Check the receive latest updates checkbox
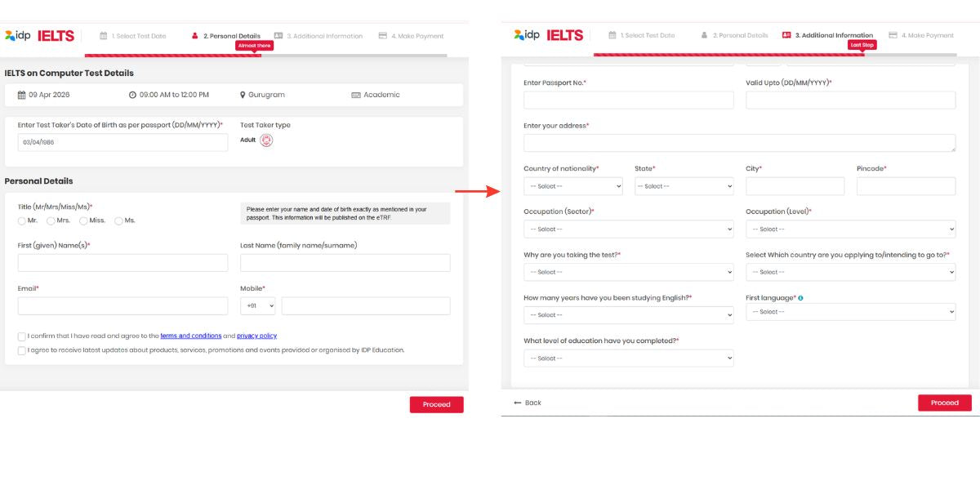The height and width of the screenshot is (490, 980). pyautogui.click(x=22, y=350)
